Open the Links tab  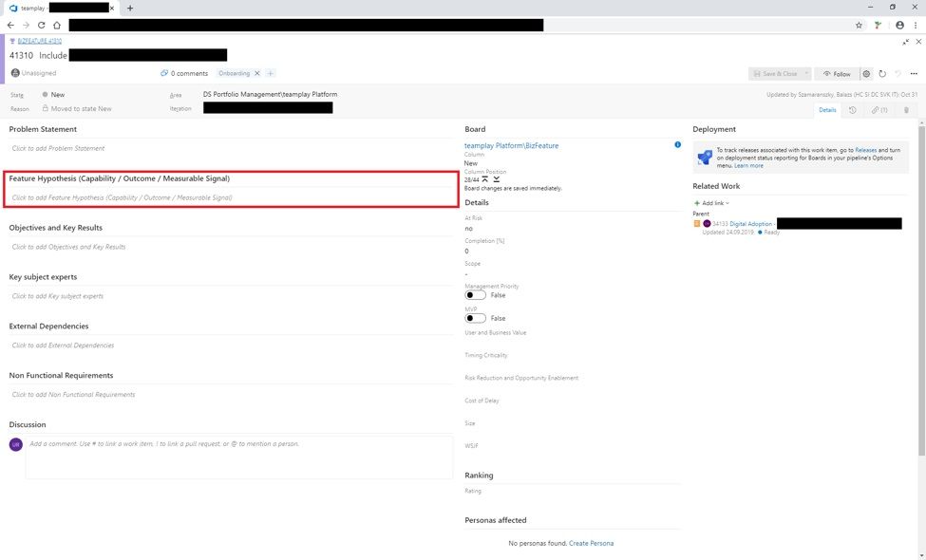(879, 110)
